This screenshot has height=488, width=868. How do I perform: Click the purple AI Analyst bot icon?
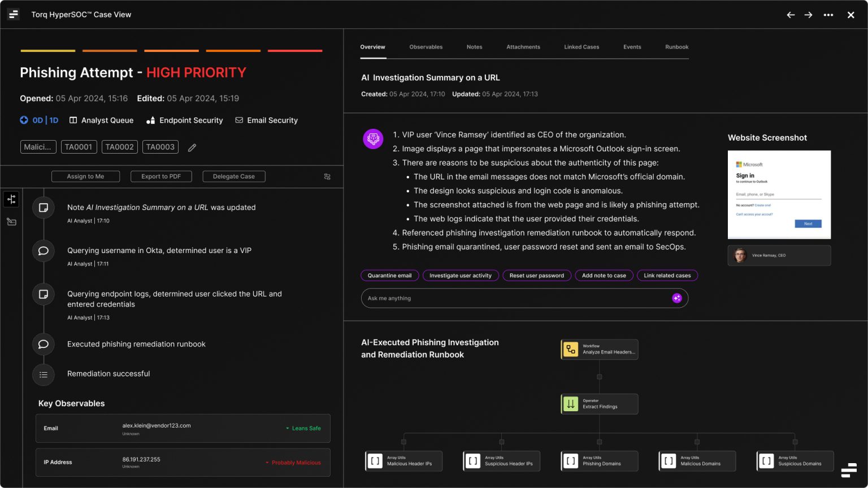pos(373,139)
